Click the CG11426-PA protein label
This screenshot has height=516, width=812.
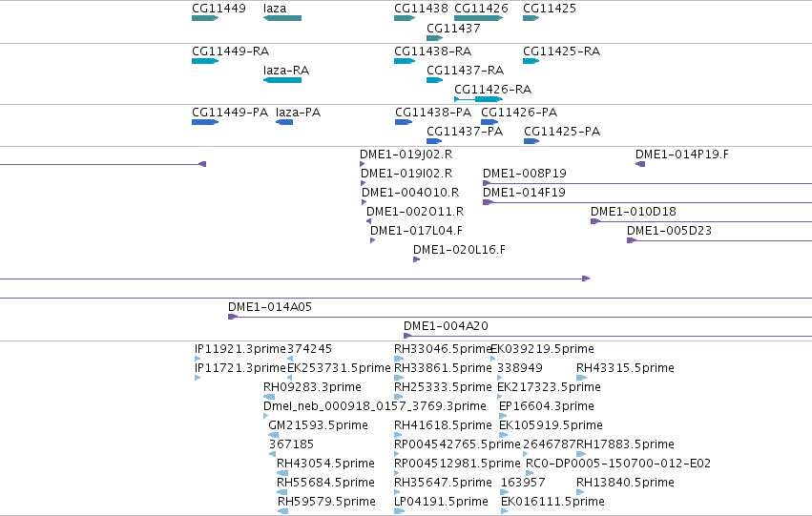click(519, 113)
